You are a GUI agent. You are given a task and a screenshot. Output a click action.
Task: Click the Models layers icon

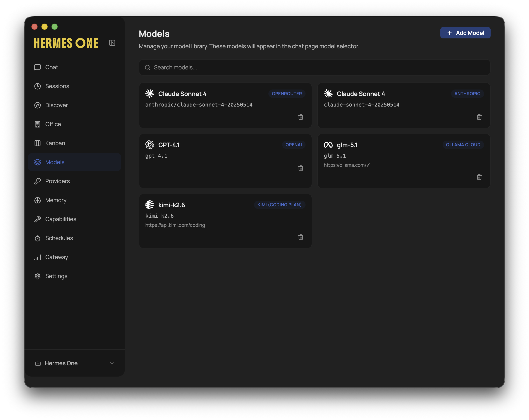[x=38, y=162]
